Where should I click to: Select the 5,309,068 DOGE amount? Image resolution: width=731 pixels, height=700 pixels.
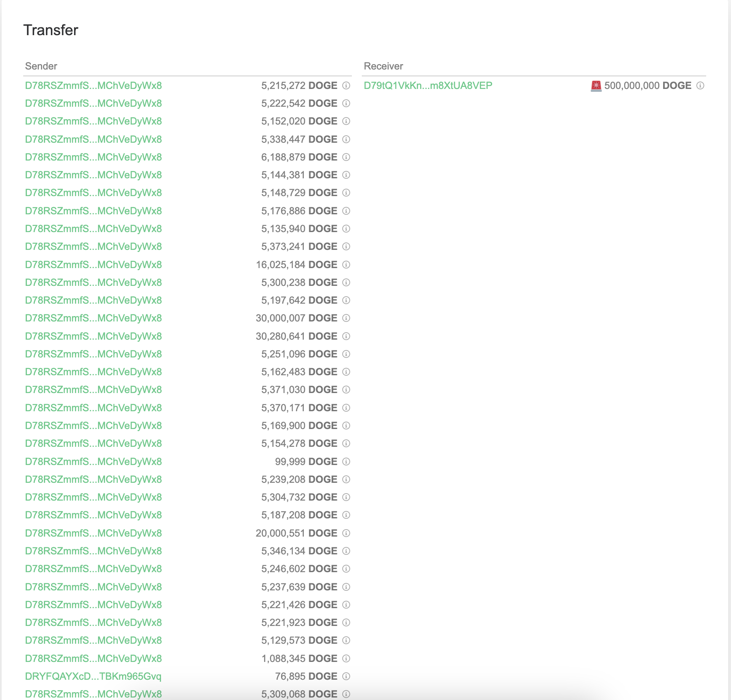[x=299, y=694]
